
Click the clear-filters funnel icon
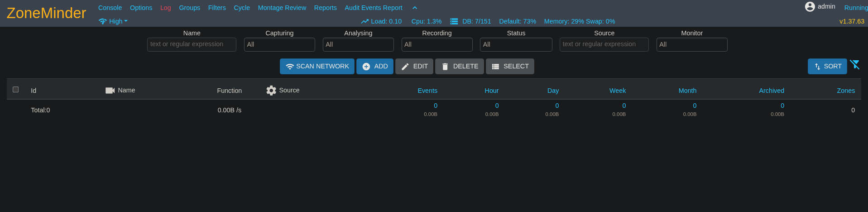point(855,65)
